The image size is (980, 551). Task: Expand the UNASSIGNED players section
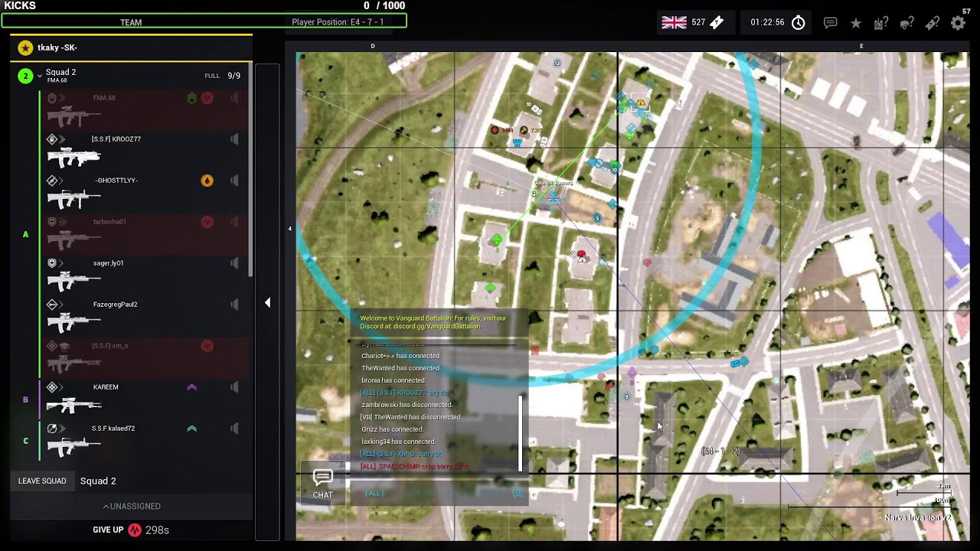[132, 507]
